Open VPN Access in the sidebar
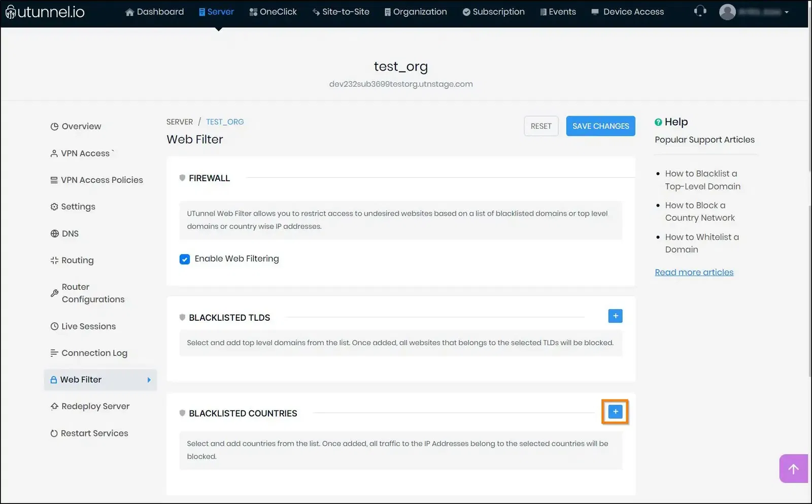Screen dimensions: 812x504 (x=82, y=153)
